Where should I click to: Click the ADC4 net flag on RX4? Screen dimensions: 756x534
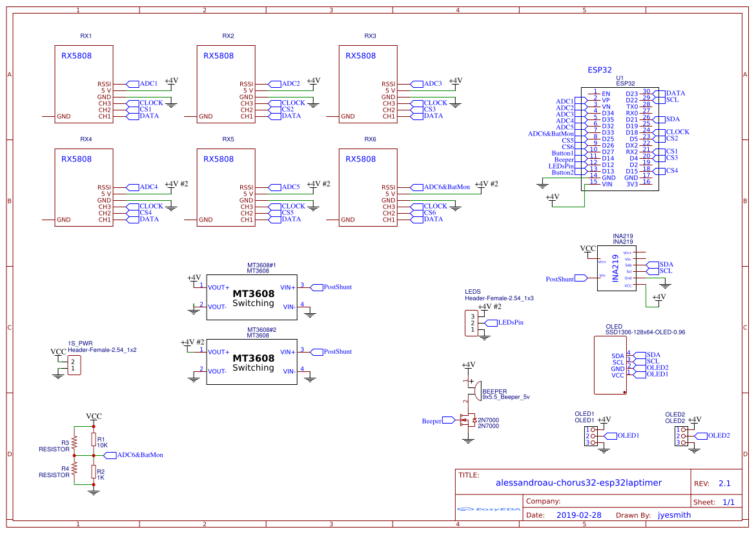point(142,187)
